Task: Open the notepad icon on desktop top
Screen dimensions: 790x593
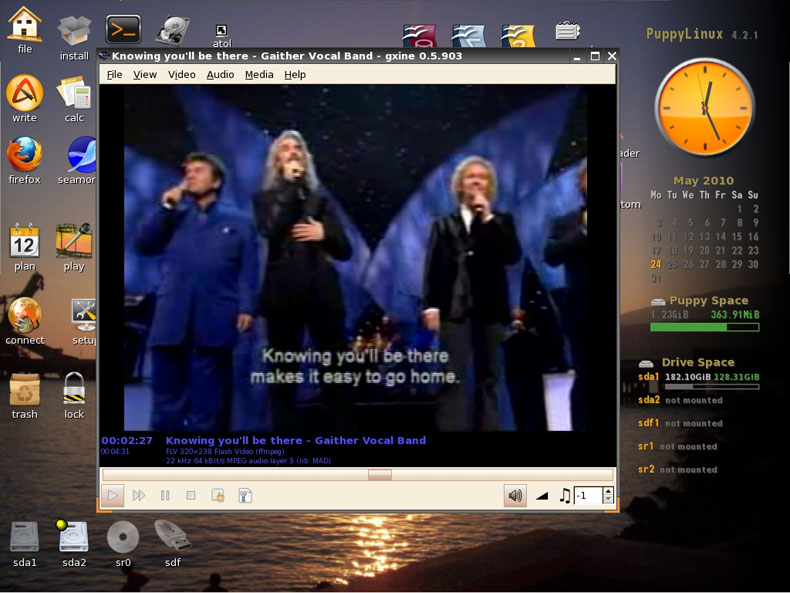Action: (x=568, y=30)
